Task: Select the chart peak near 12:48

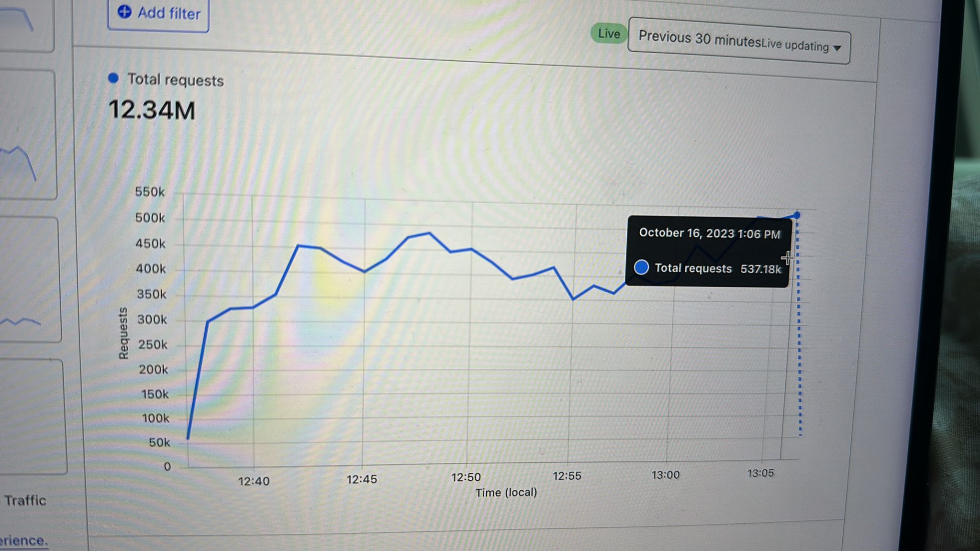Action: (x=429, y=233)
